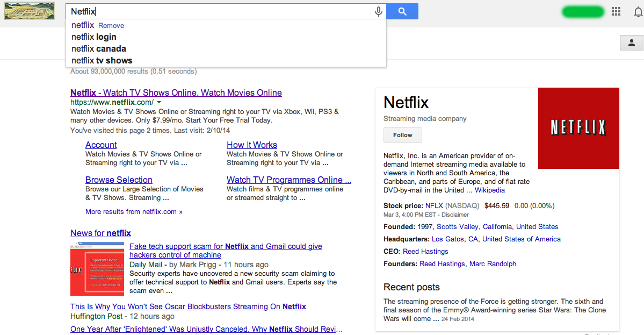Open the notifications bell icon
Image resolution: width=644 pixels, height=335 pixels.
[638, 12]
